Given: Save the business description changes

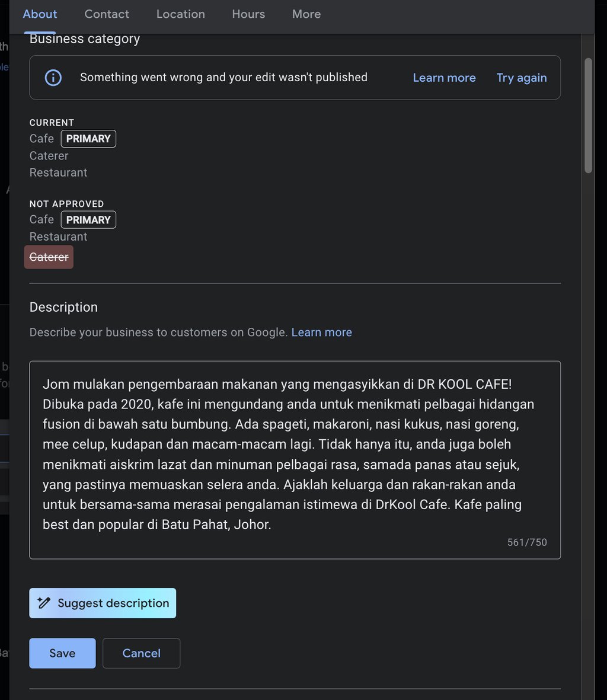Looking at the screenshot, I should pos(62,653).
